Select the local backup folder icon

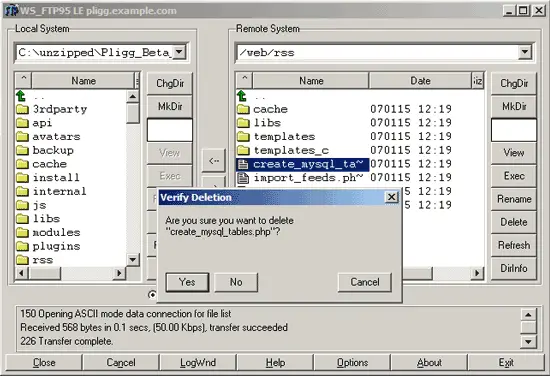pos(22,150)
